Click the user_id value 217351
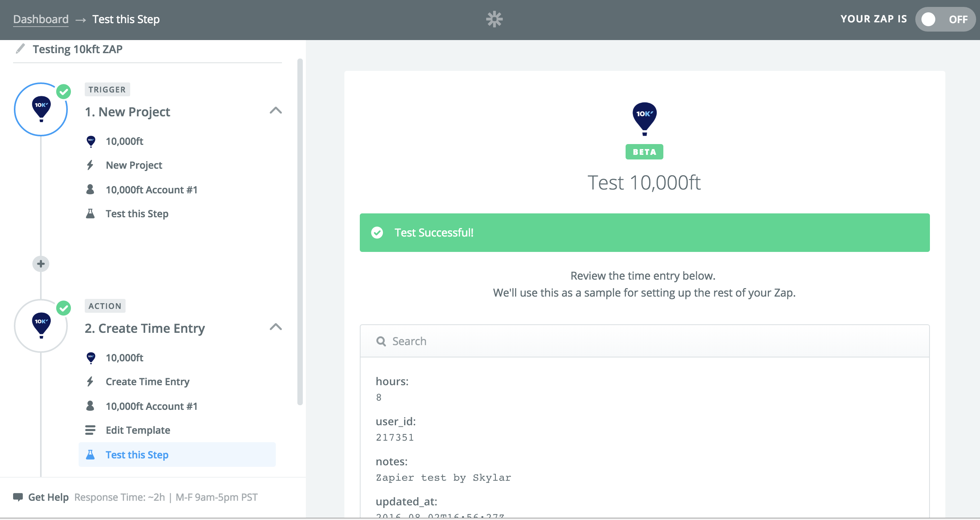 point(395,438)
